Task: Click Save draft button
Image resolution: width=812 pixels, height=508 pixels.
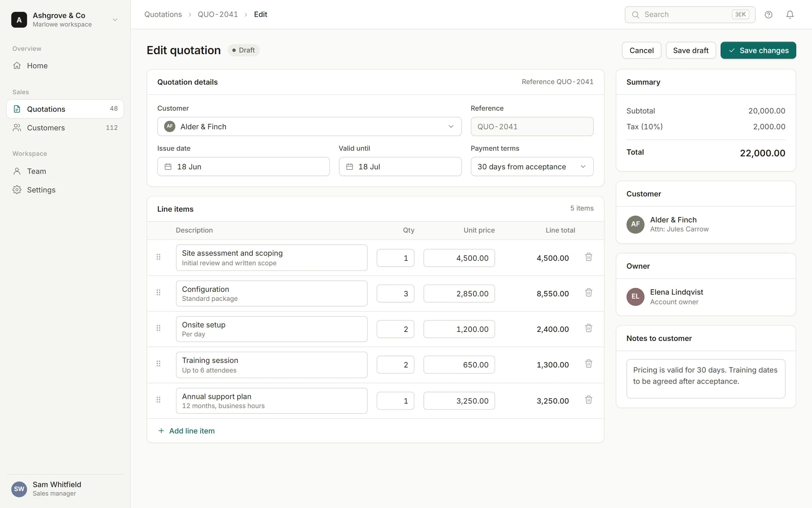Action: click(691, 50)
